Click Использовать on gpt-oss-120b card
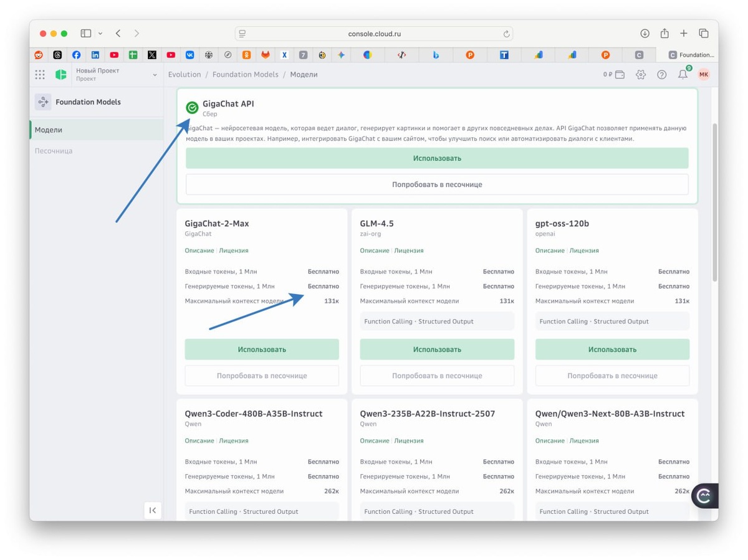 click(612, 349)
